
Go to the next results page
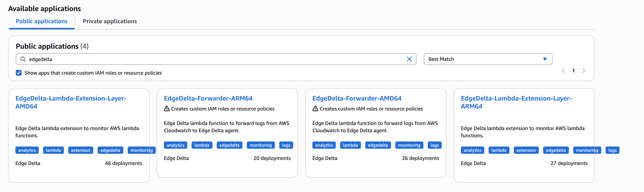click(x=584, y=71)
